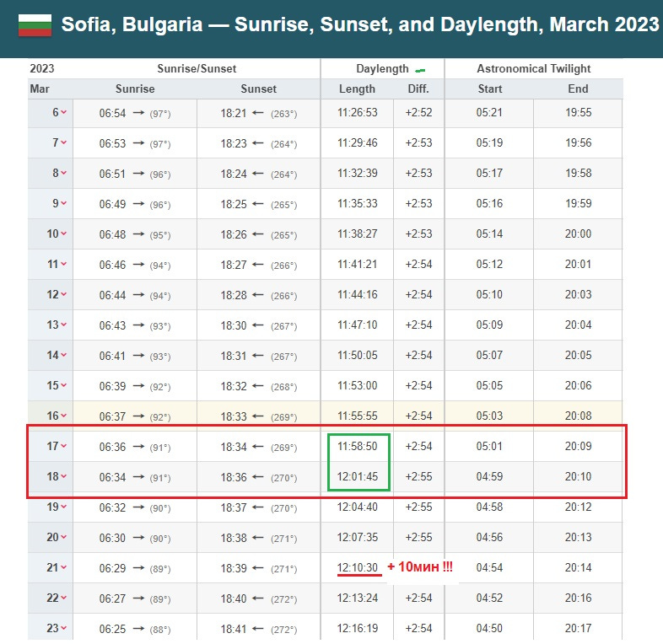Screen dimensions: 663x644
Task: Click the Sunrise column header
Action: tap(135, 89)
